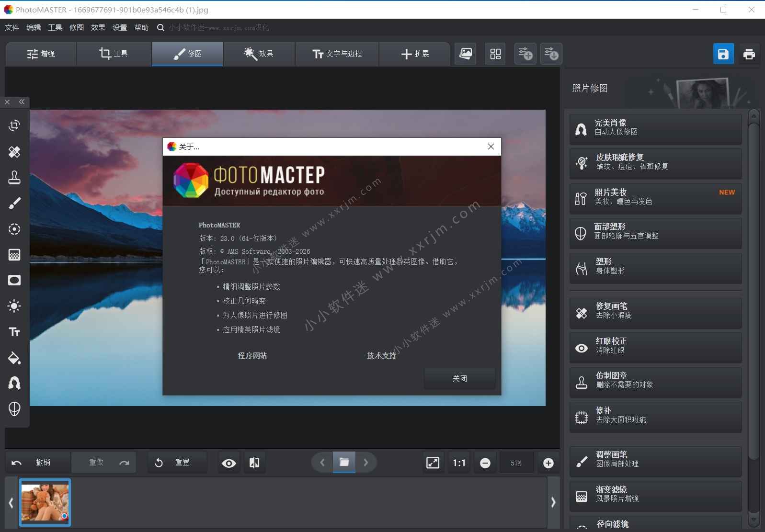
Task: Click 关闭 button in About dialog
Action: [x=460, y=379]
